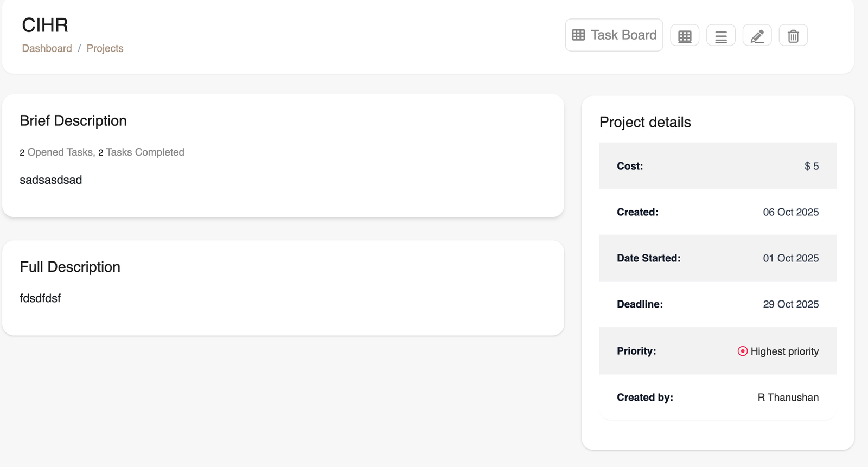The width and height of the screenshot is (868, 467).
Task: Click the Date Started row
Action: pos(717,258)
